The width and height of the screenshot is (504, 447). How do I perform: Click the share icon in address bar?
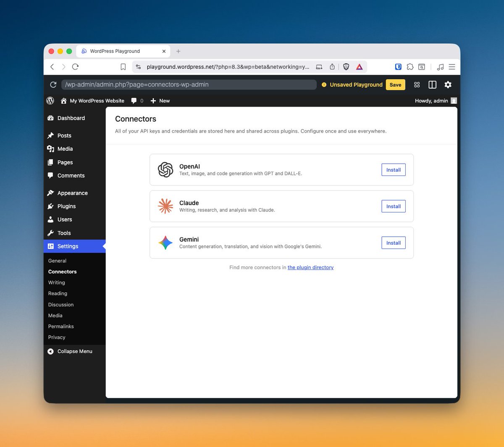point(332,67)
